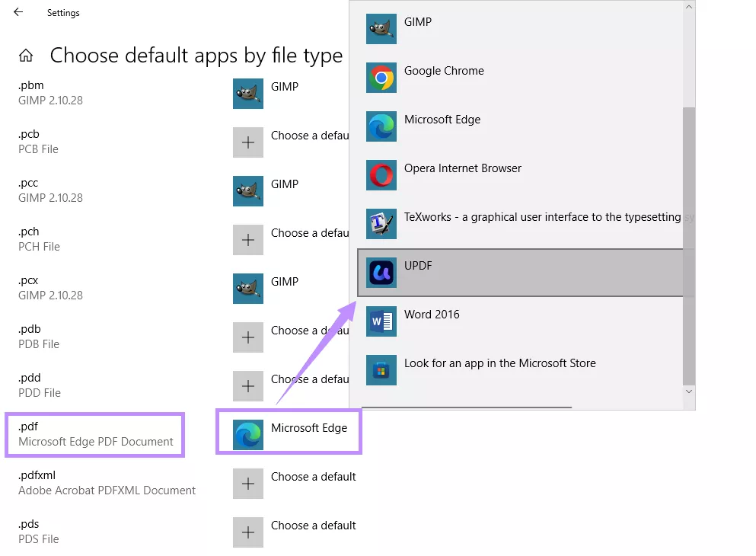Select Google Chrome from the app list
Image resolution: width=756 pixels, height=556 pixels.
coord(444,71)
